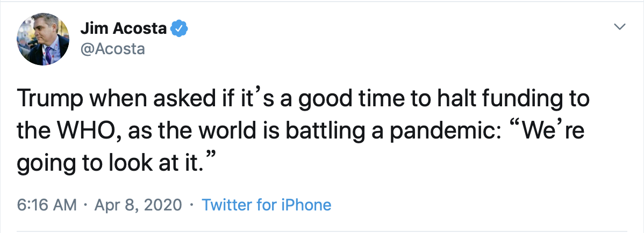Click the blue verified badge icon
The height and width of the screenshot is (233, 644).
[x=178, y=28]
